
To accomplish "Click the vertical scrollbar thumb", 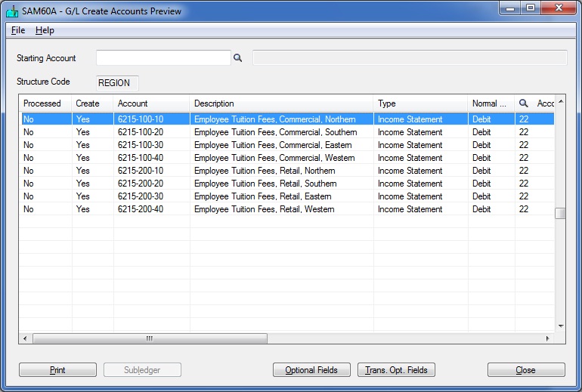I will tap(560, 213).
